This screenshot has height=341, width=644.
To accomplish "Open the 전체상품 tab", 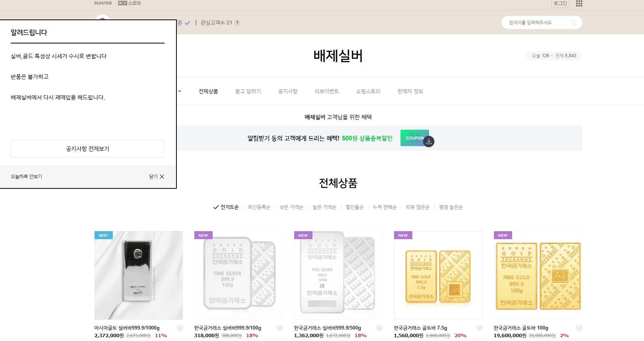I will (x=208, y=91).
